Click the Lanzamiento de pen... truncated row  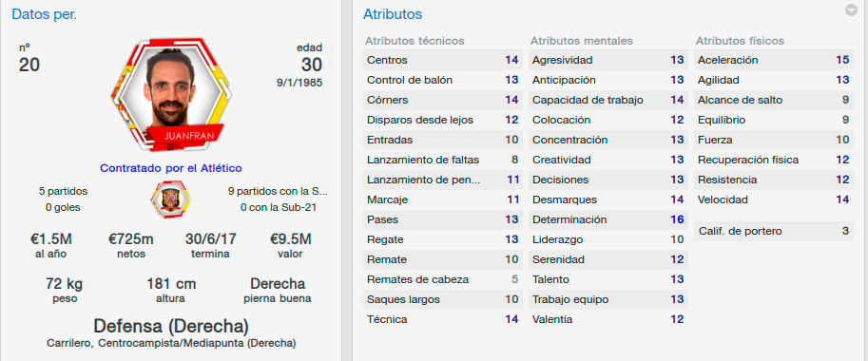click(442, 180)
